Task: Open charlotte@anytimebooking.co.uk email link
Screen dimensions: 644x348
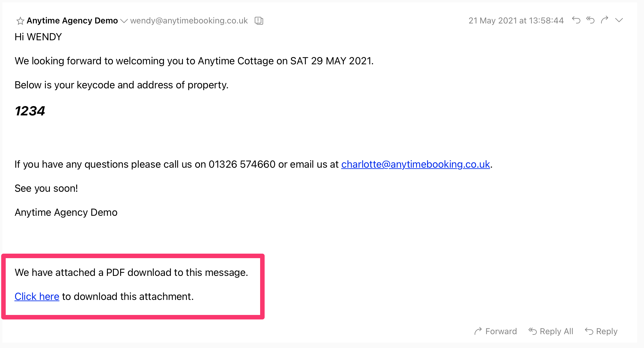Action: tap(415, 164)
